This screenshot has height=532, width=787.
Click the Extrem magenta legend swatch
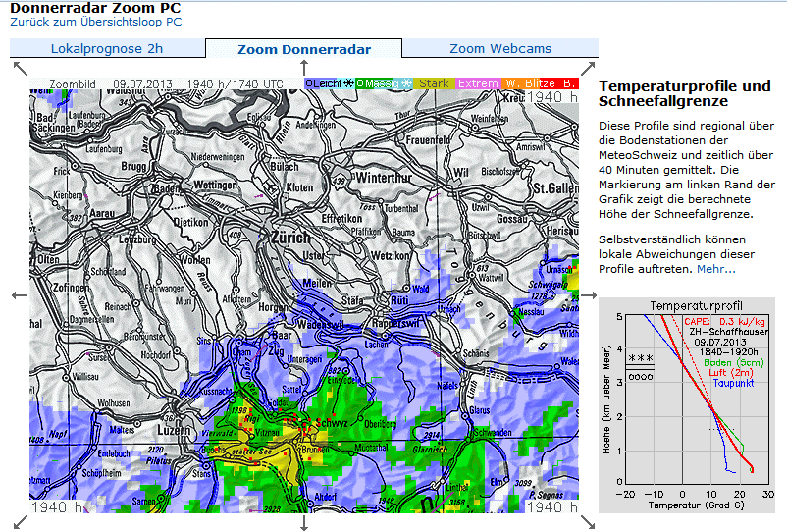point(478,83)
